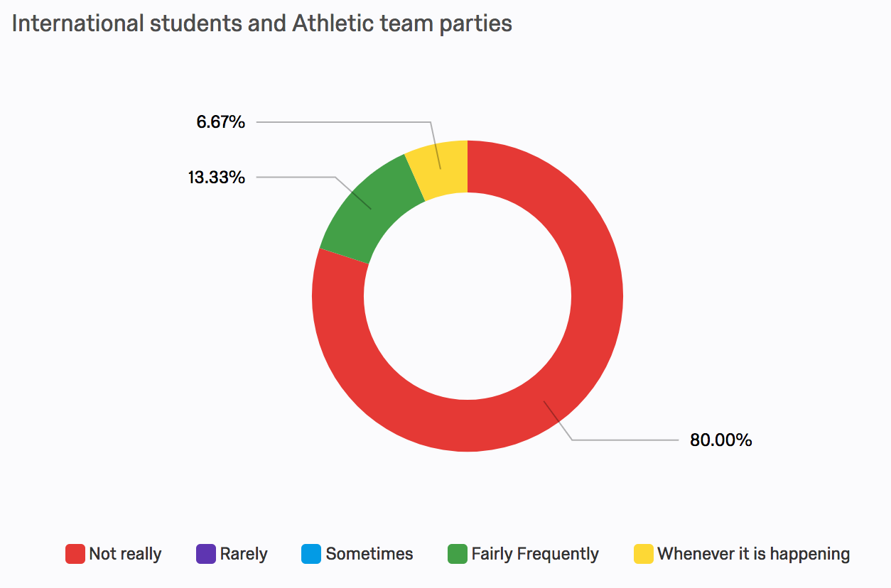Toggle the Sometimes legend label
The width and height of the screenshot is (891, 588).
click(369, 554)
